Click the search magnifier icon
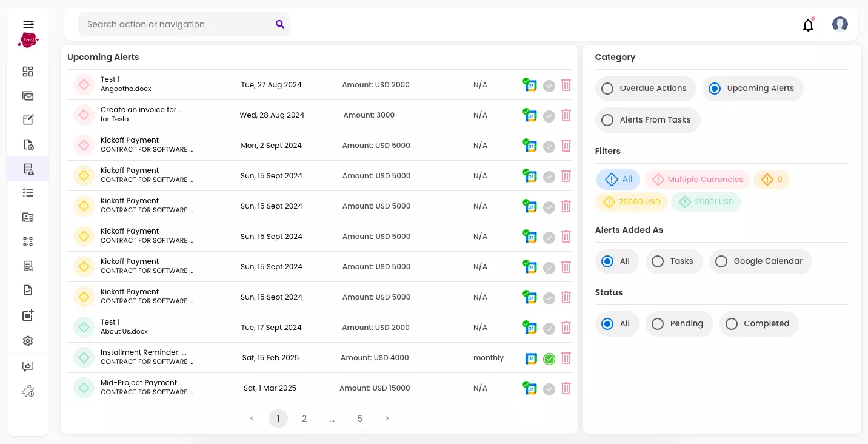Viewport: 868px width, 444px height. pyautogui.click(x=279, y=24)
